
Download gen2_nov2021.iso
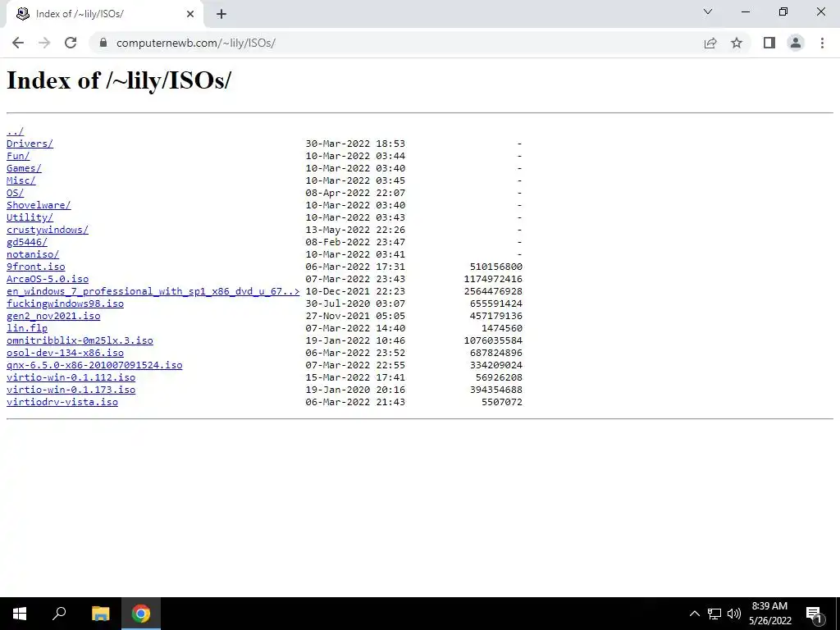point(53,316)
